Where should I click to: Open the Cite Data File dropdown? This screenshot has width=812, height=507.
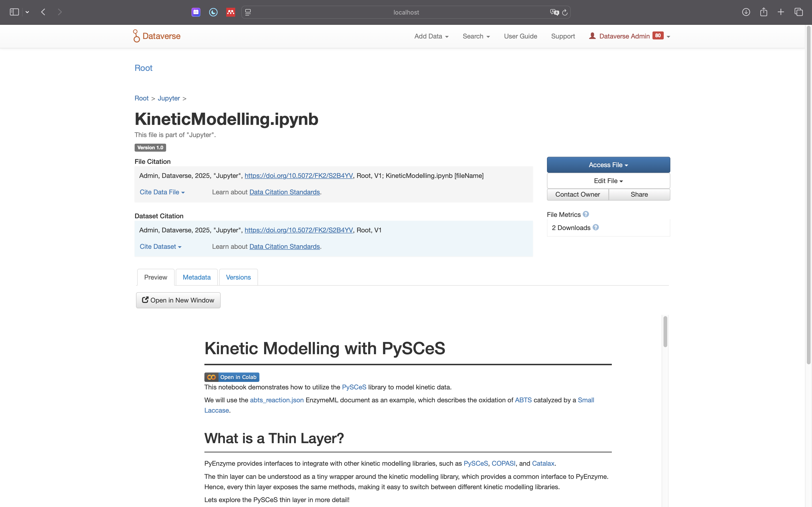click(x=162, y=192)
